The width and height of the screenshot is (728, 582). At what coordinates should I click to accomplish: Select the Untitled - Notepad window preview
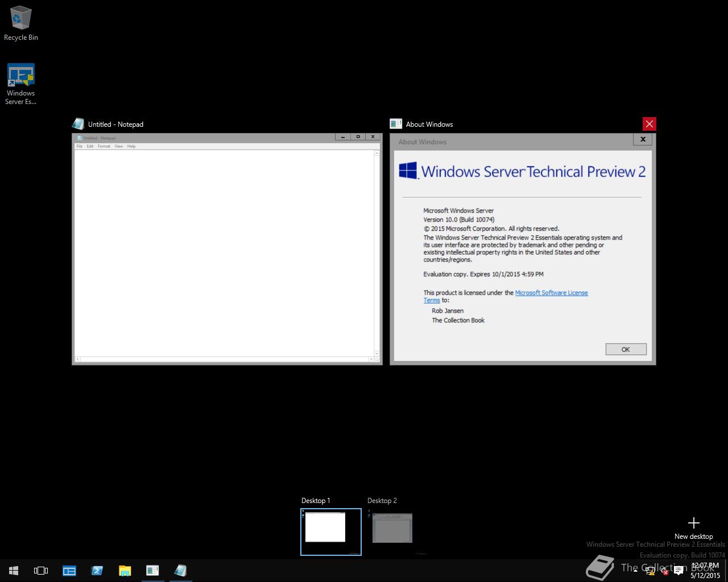pyautogui.click(x=227, y=249)
